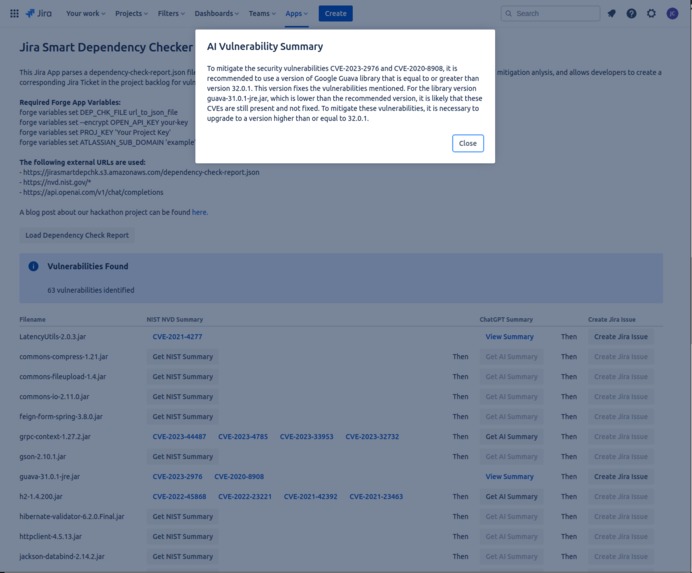Open the notifications icon
Screen dimensions: 692x573
[x=611, y=14]
